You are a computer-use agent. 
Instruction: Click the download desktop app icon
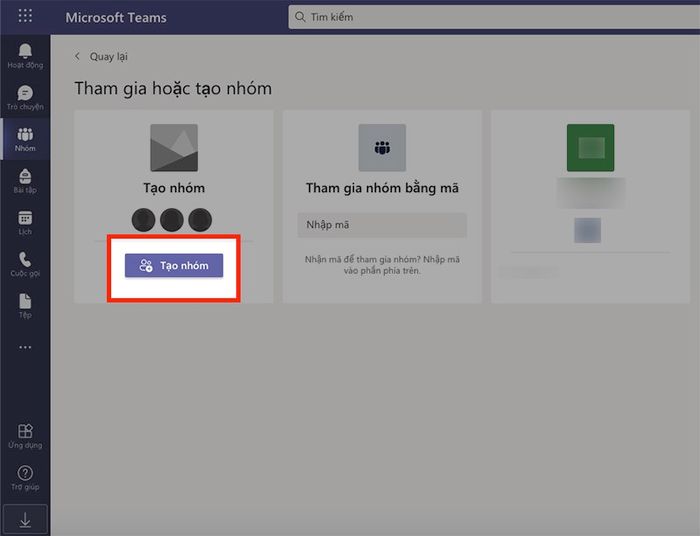tap(25, 519)
